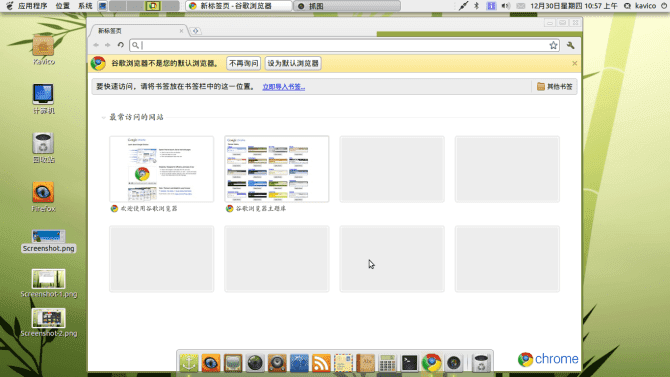The width and height of the screenshot is (670, 377).
Task: Open the volume control tray icon
Action: tap(506, 6)
